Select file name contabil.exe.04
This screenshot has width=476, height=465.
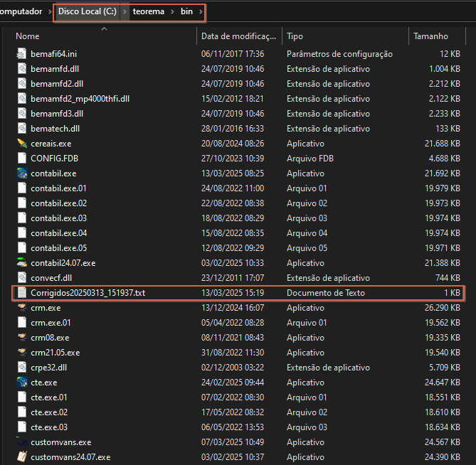[59, 233]
